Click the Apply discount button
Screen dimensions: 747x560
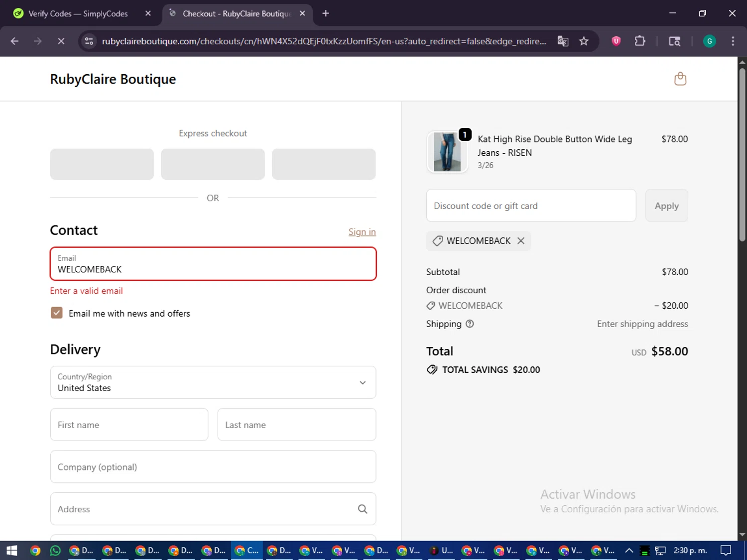pyautogui.click(x=666, y=206)
